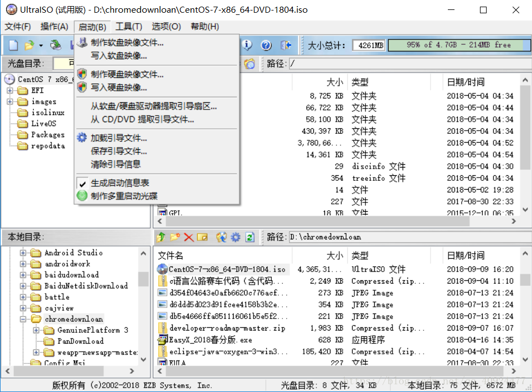Click the CentOS 7 disc icon in tree

(9, 79)
